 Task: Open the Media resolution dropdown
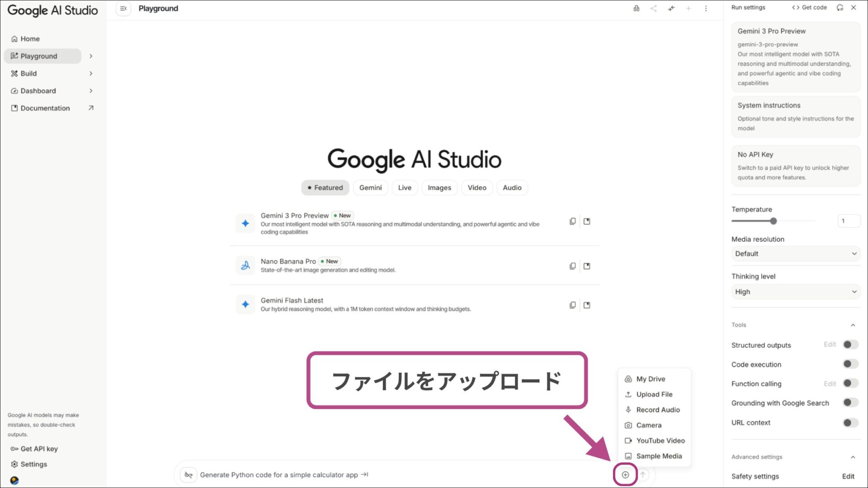(x=795, y=253)
